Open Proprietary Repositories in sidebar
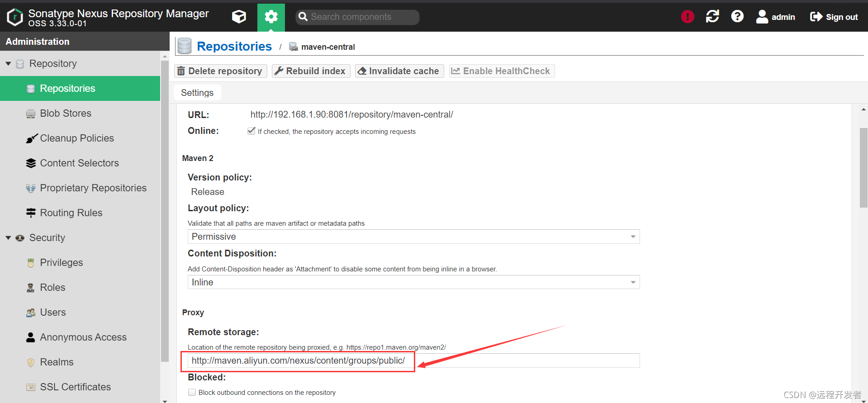The width and height of the screenshot is (868, 403). (93, 188)
